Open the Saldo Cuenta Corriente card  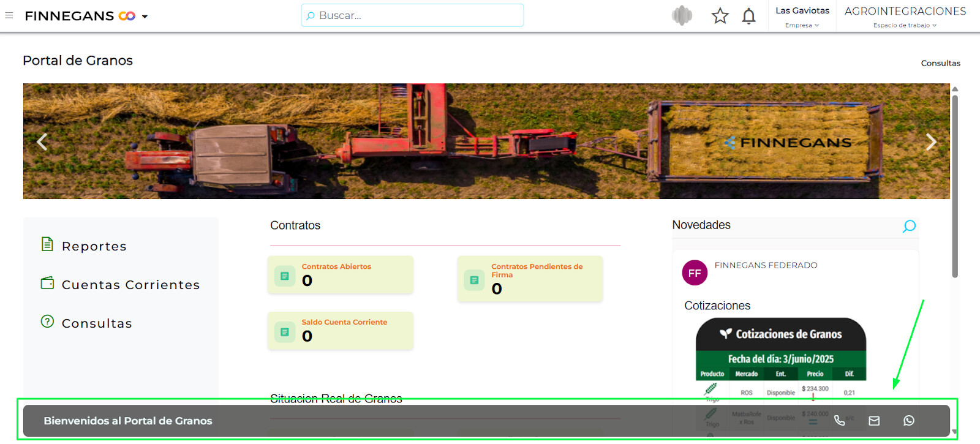341,331
